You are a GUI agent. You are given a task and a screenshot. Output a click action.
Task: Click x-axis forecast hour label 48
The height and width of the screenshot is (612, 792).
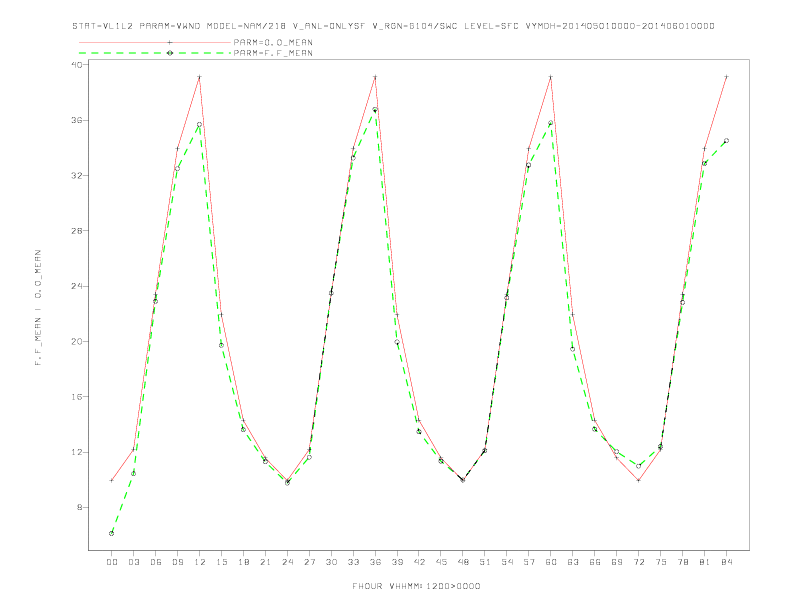coord(463,562)
